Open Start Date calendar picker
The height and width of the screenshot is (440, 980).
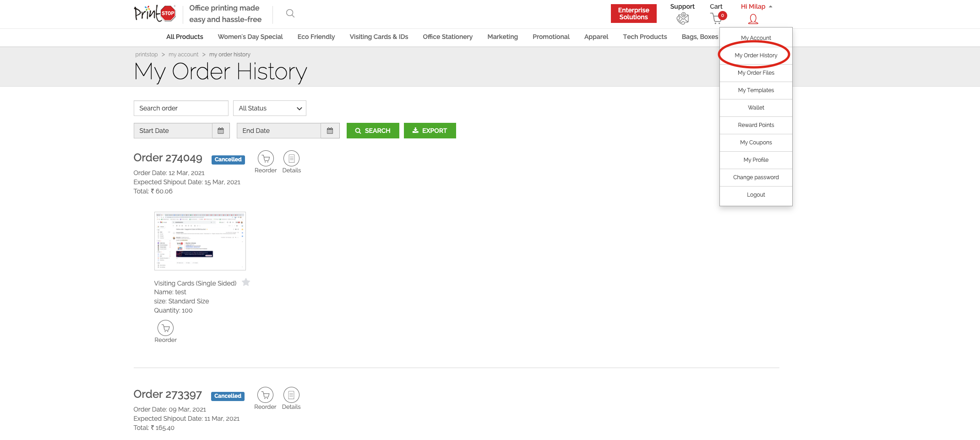(x=221, y=131)
